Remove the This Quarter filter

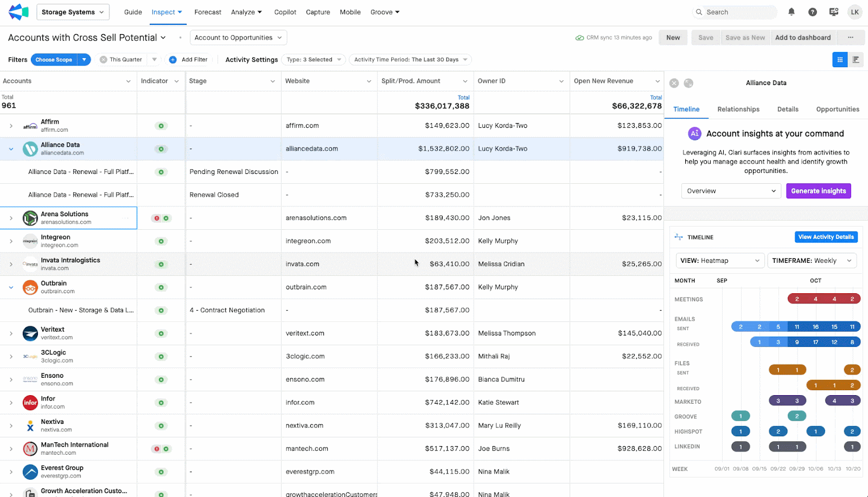104,60
